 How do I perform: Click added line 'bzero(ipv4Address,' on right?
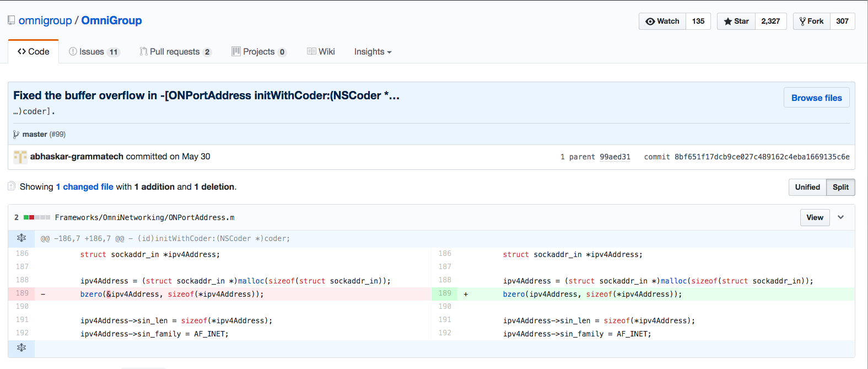pos(592,294)
